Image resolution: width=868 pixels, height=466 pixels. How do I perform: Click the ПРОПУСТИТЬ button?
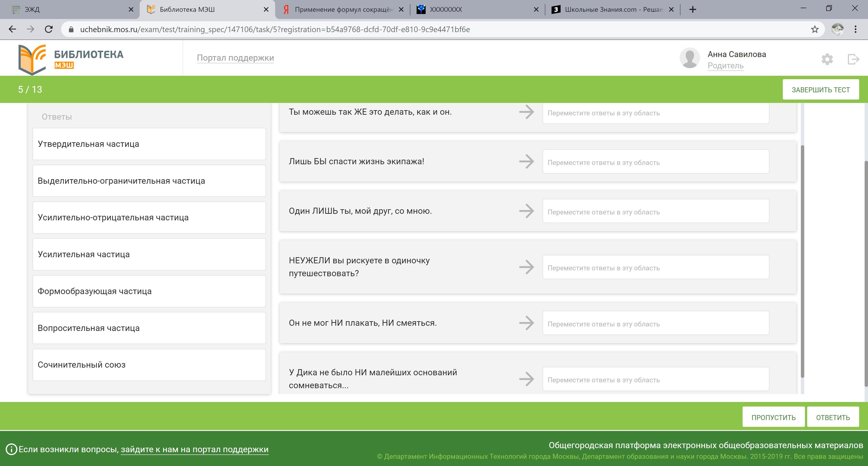[x=773, y=417]
